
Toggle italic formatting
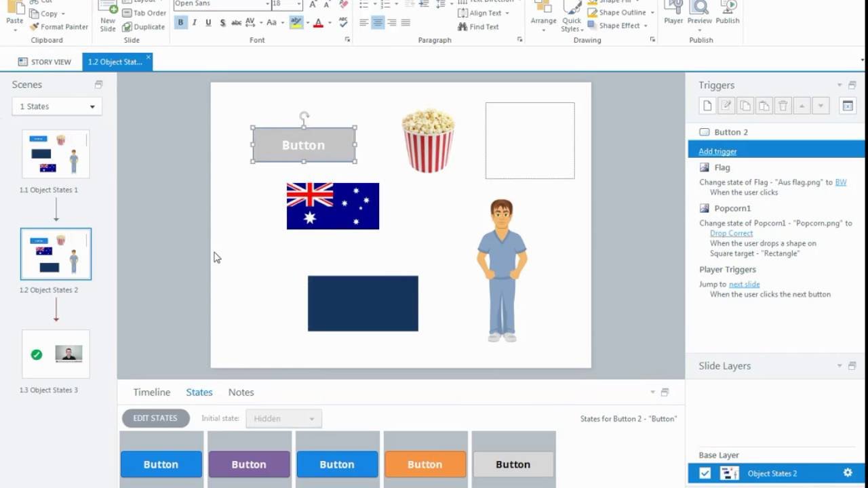(x=195, y=22)
